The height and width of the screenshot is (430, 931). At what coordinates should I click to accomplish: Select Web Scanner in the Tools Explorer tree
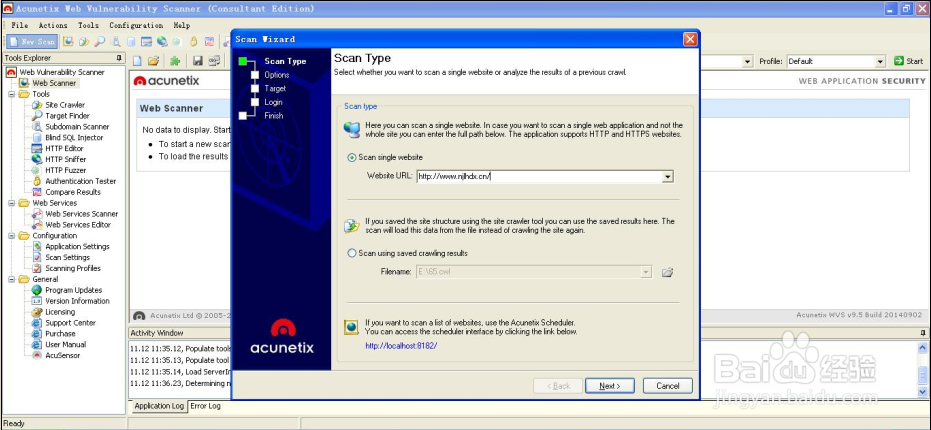pos(54,83)
